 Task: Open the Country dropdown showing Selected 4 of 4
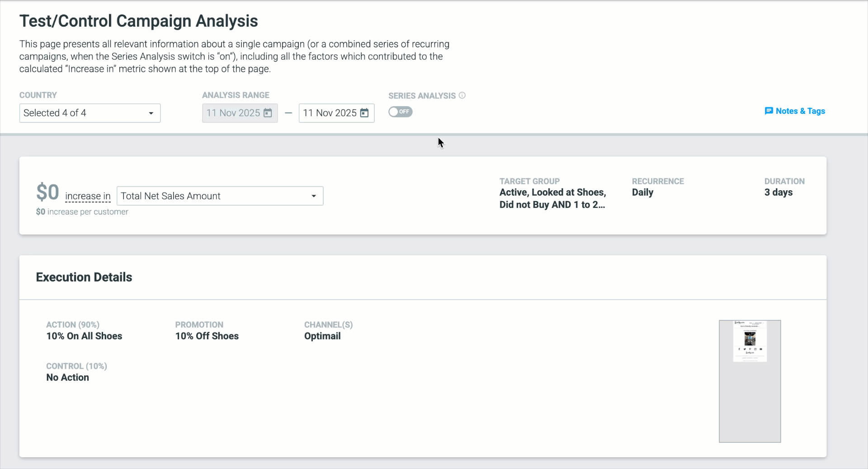tap(90, 113)
